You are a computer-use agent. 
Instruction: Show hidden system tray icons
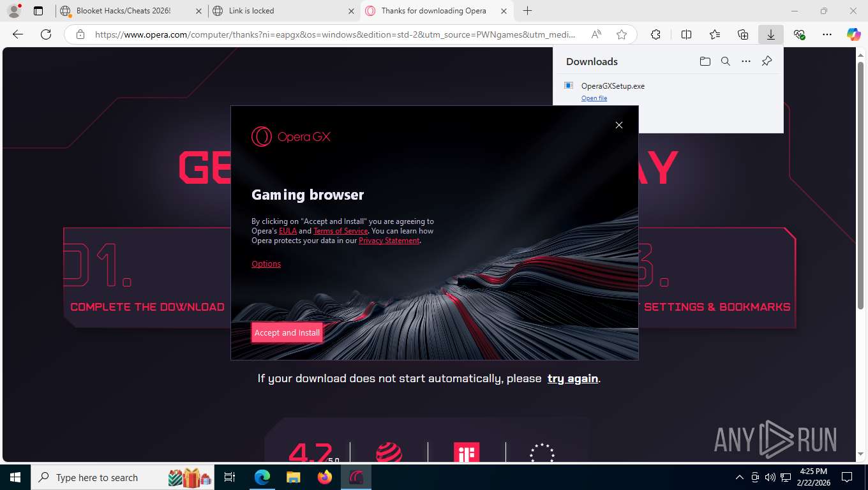(x=740, y=477)
